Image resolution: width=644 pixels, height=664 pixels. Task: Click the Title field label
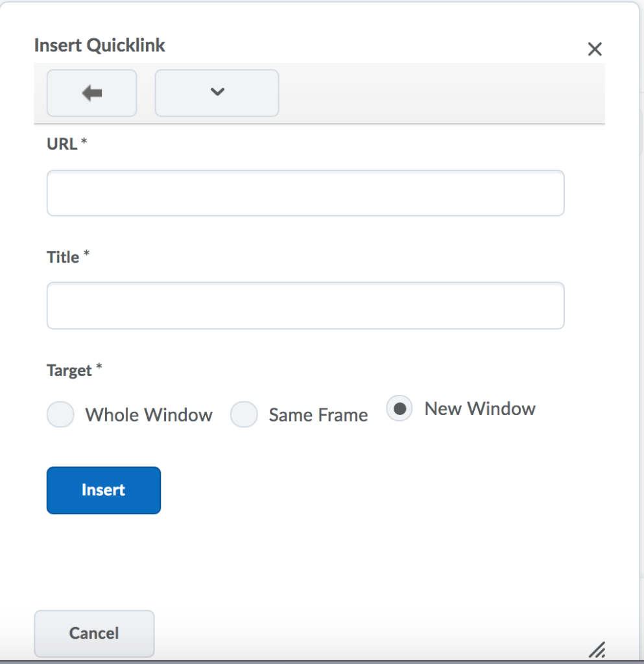64,257
